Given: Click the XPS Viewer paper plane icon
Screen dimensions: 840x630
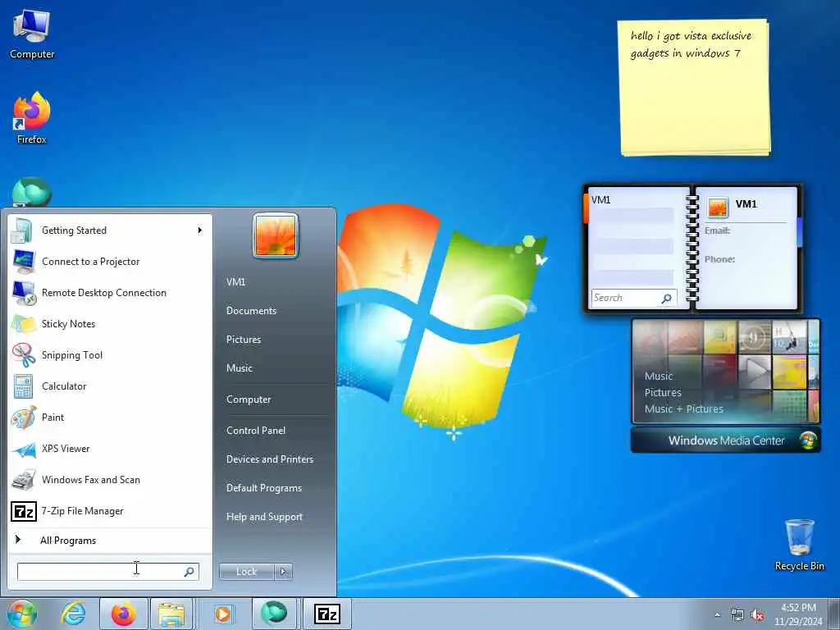Looking at the screenshot, I should (x=24, y=449).
